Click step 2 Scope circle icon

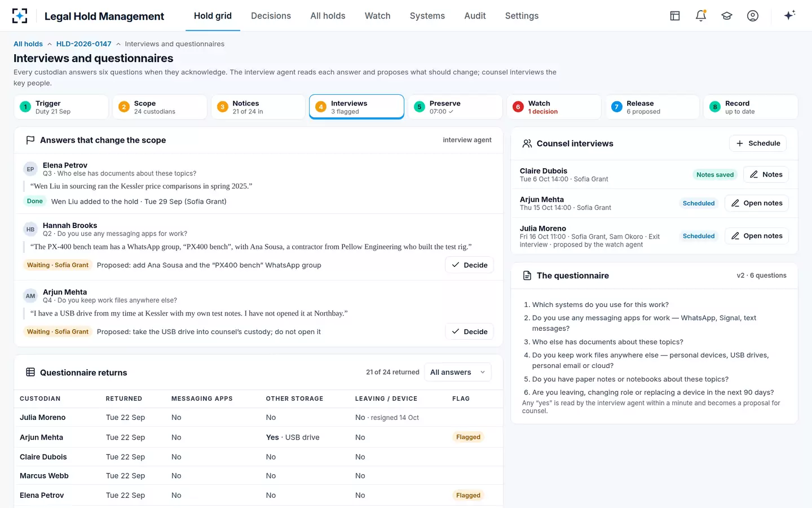(x=124, y=107)
